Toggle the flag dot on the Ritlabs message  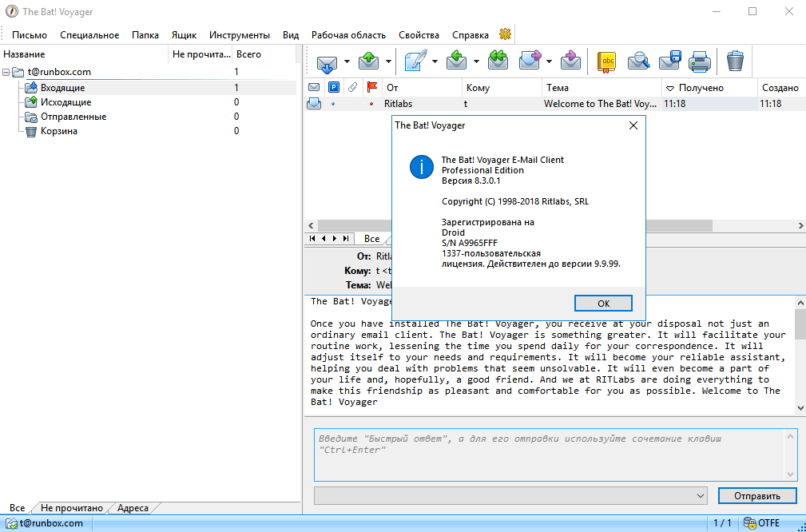[371, 104]
